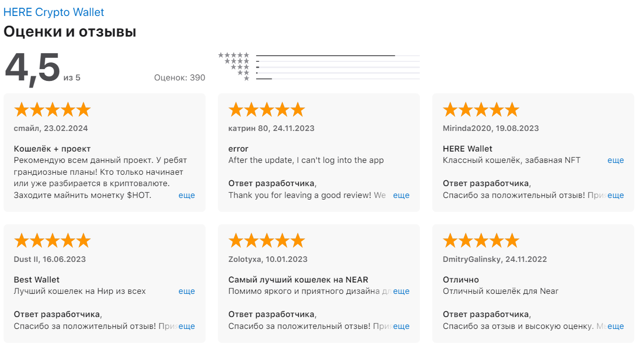Open the HERE Crypto Wallet link
This screenshot has width=644, height=348.
point(54,12)
